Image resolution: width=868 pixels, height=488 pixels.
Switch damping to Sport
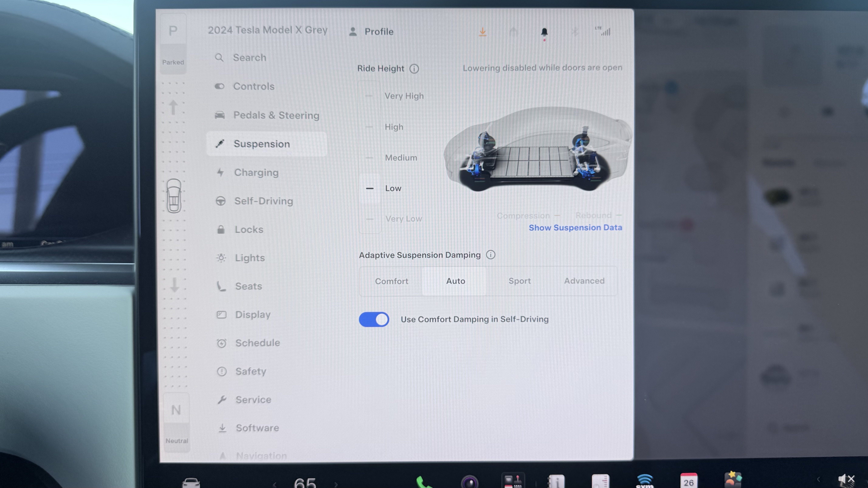pos(520,281)
